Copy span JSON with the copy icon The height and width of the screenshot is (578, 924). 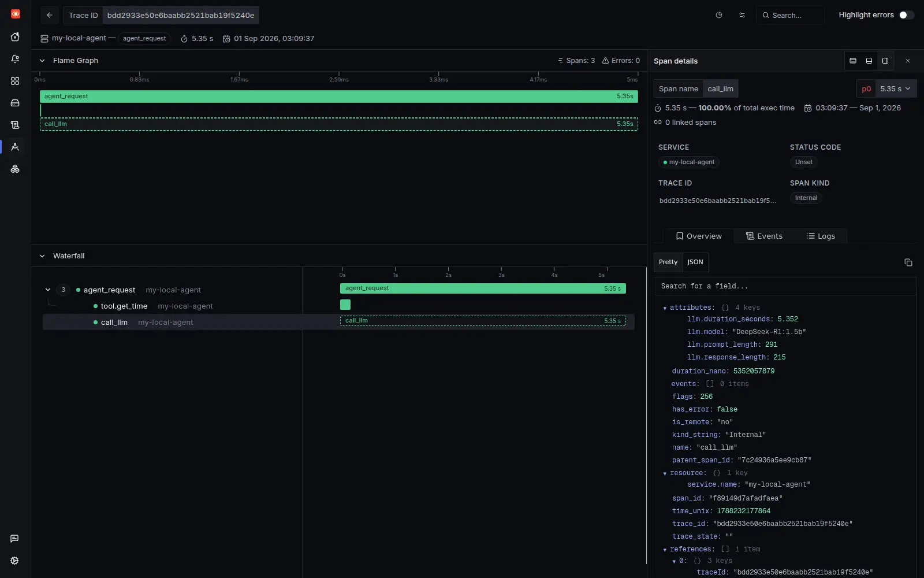pos(908,262)
